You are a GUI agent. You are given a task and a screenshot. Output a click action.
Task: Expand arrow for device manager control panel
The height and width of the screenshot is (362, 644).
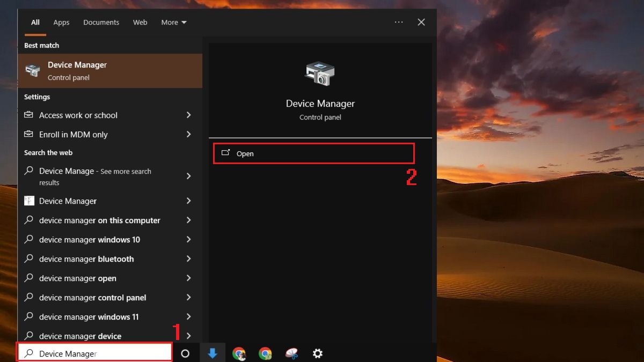point(188,298)
